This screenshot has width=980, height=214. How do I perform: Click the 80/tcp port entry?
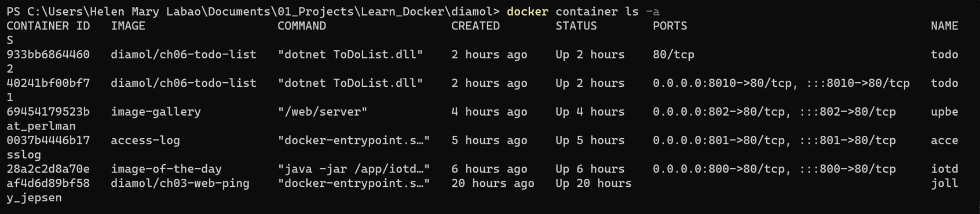pyautogui.click(x=674, y=54)
